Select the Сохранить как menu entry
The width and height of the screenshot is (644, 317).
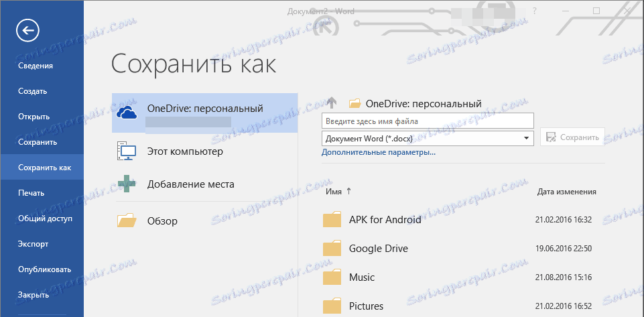[42, 167]
